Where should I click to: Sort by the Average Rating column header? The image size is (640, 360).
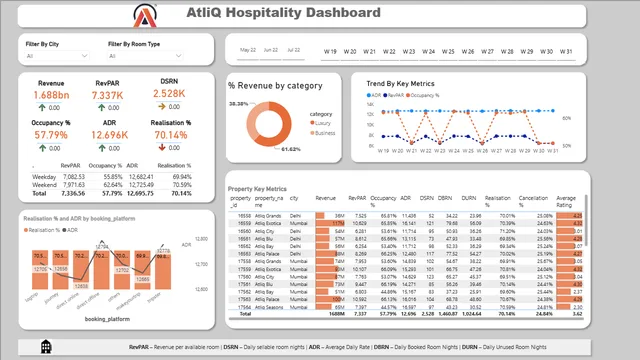point(566,201)
